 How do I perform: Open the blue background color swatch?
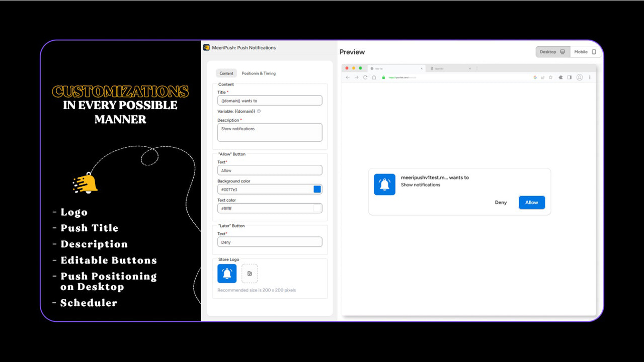(317, 190)
